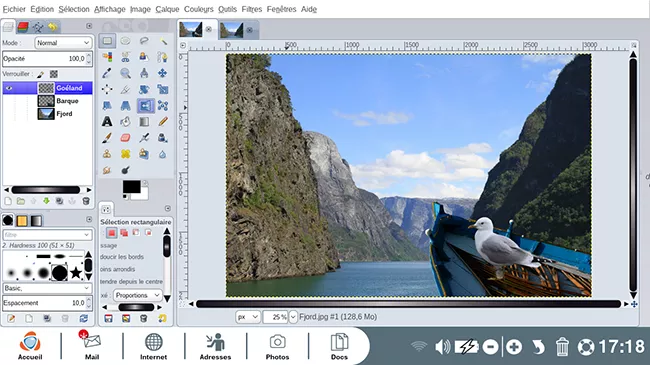
Task: Toggle lock alpha channel checkerboard icon
Action: (54, 74)
